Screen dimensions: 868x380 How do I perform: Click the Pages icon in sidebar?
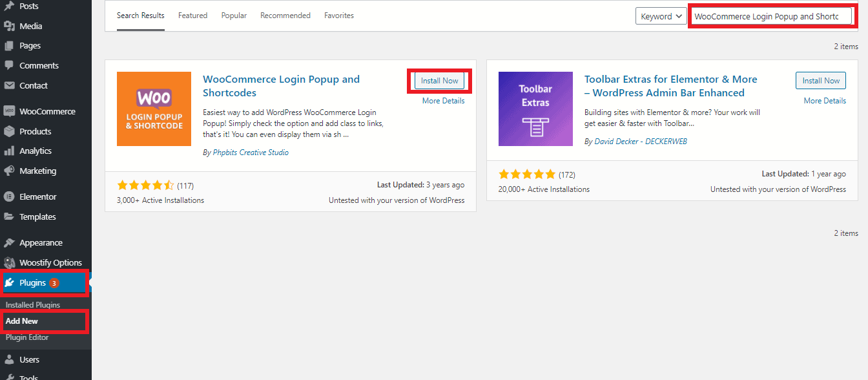click(10, 46)
